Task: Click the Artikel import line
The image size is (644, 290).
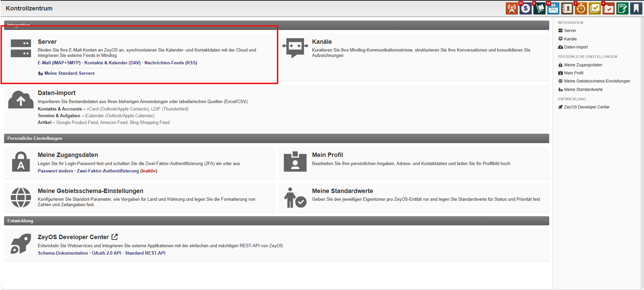Action: (x=104, y=123)
